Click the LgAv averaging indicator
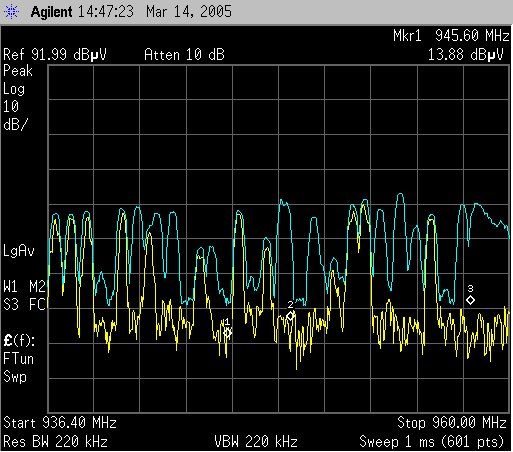513x452 pixels. pyautogui.click(x=19, y=251)
